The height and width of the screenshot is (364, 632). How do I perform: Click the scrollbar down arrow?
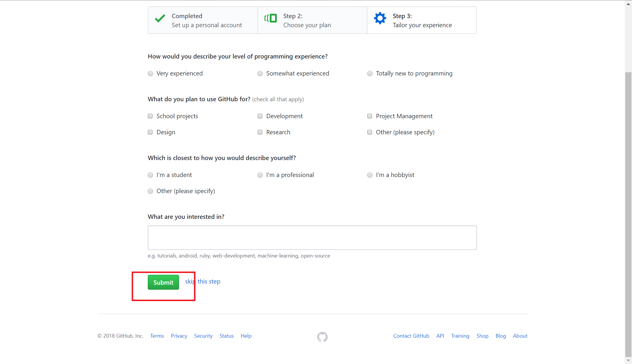click(628, 360)
